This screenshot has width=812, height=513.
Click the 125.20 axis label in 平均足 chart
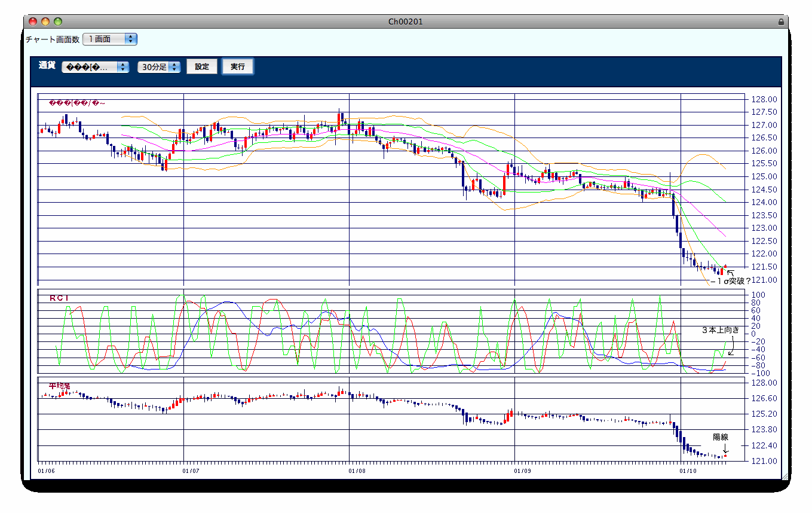764,414
